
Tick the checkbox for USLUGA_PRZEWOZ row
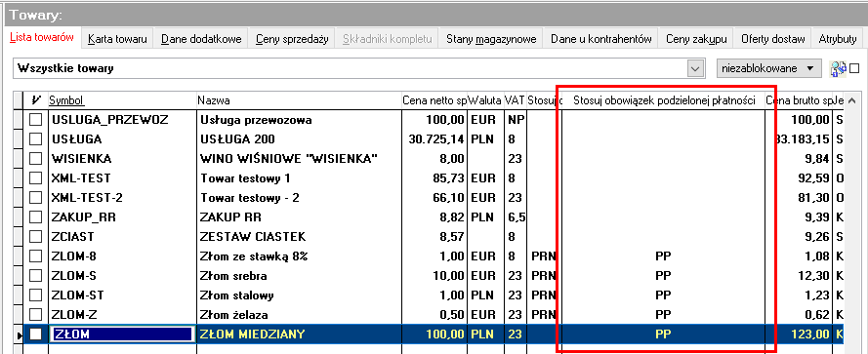(36, 120)
